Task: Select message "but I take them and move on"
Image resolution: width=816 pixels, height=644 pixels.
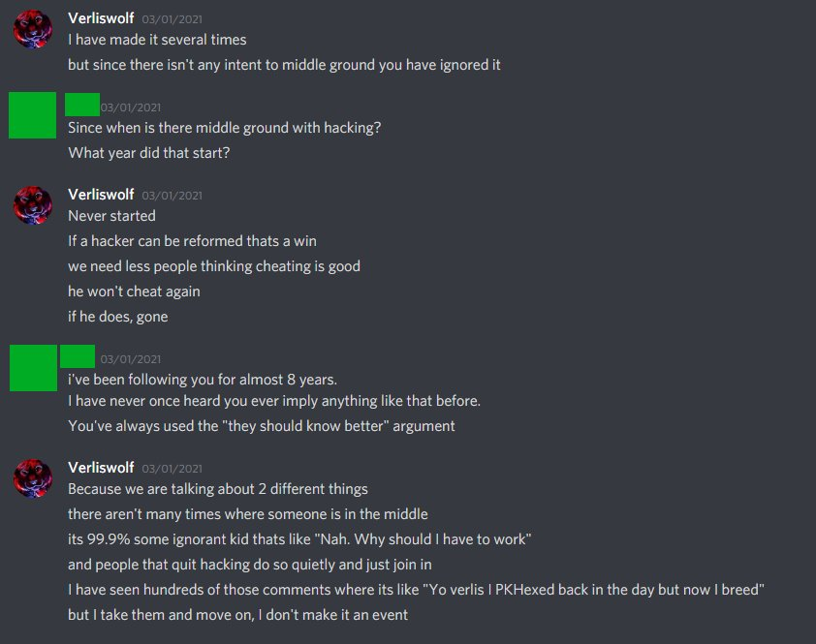Action: 237,614
